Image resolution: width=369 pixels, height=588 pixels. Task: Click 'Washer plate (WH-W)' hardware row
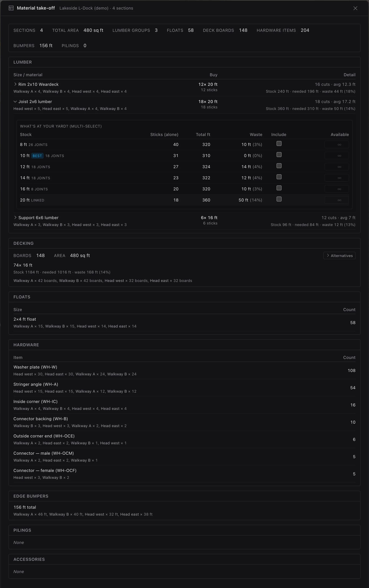pos(184,370)
